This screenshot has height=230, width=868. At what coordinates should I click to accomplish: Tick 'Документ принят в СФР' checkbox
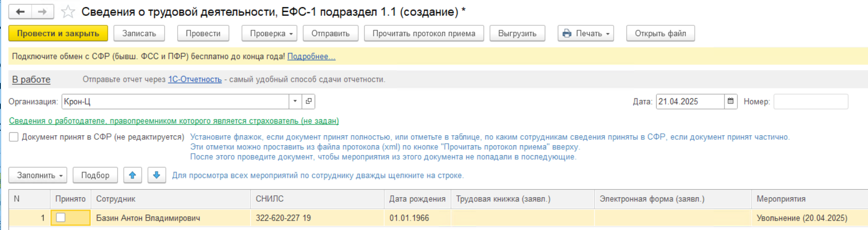(x=14, y=137)
